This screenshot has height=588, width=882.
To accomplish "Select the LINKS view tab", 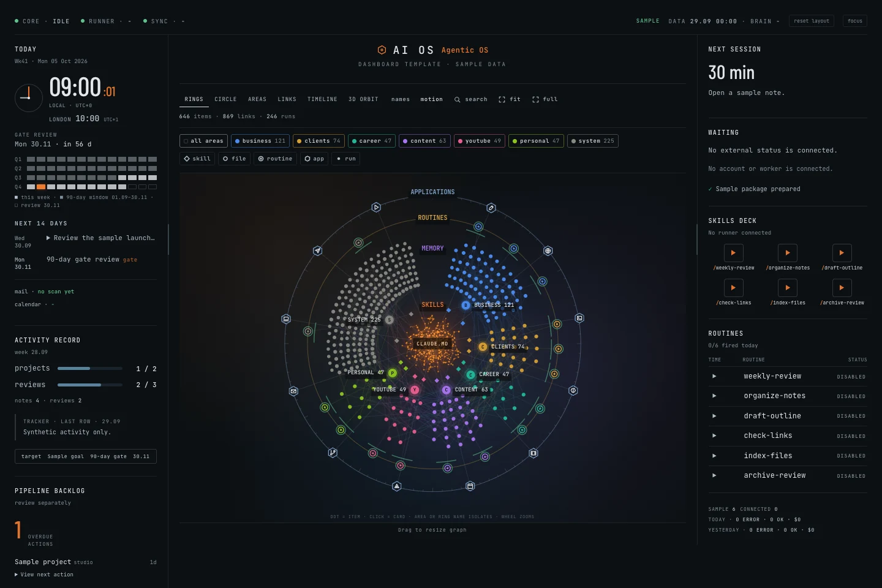I will pos(287,99).
